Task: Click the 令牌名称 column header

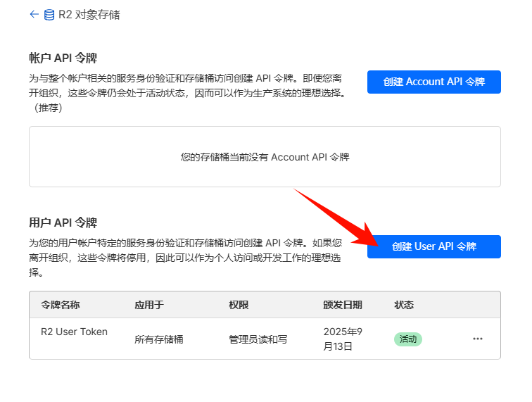Action: (x=61, y=305)
